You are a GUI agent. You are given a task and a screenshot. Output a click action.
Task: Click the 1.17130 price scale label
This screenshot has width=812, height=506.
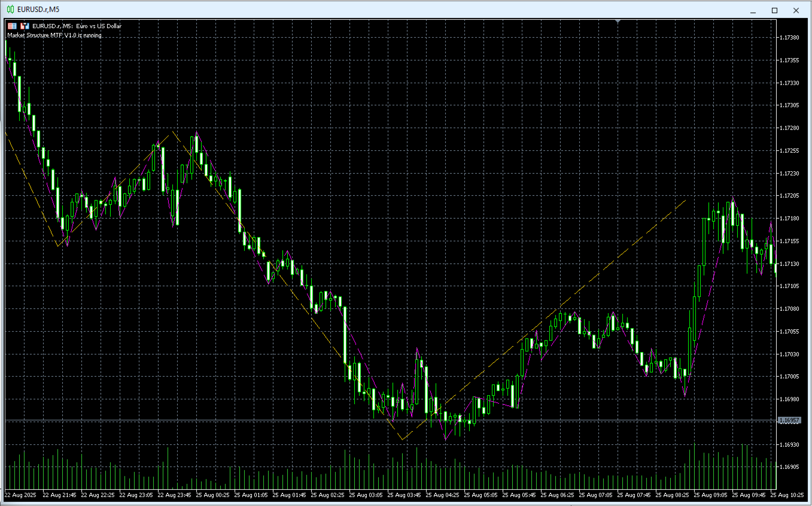790,263
